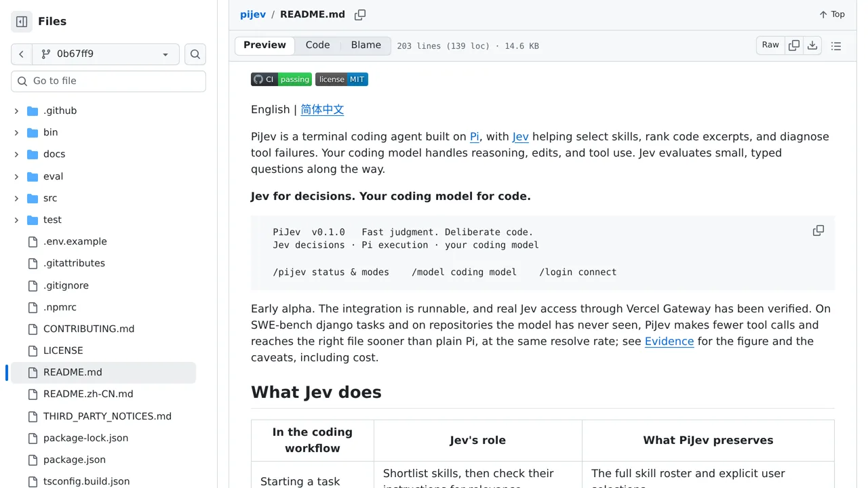Open file search magnifier button
Image resolution: width=868 pixels, height=488 pixels.
(195, 54)
